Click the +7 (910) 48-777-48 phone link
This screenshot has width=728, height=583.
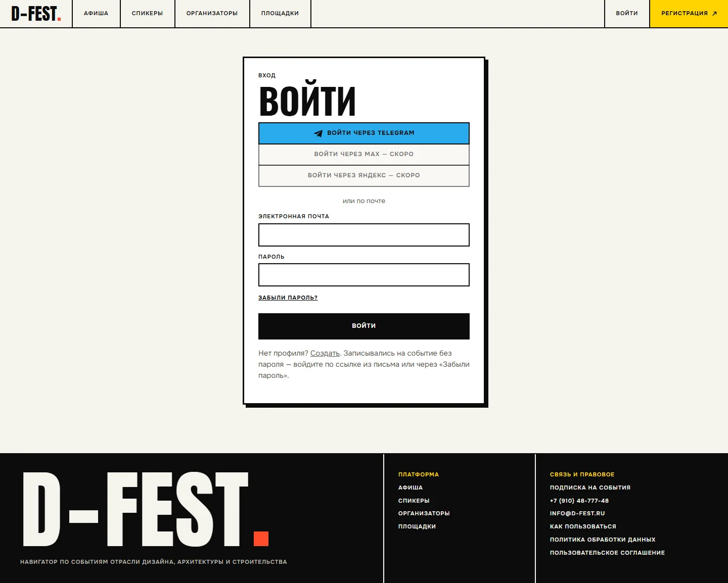coord(579,501)
